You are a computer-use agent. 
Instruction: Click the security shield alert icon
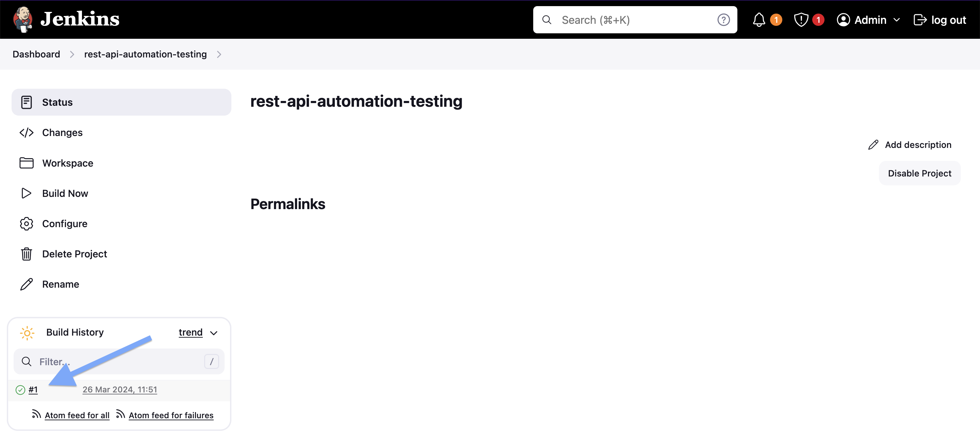point(801,19)
